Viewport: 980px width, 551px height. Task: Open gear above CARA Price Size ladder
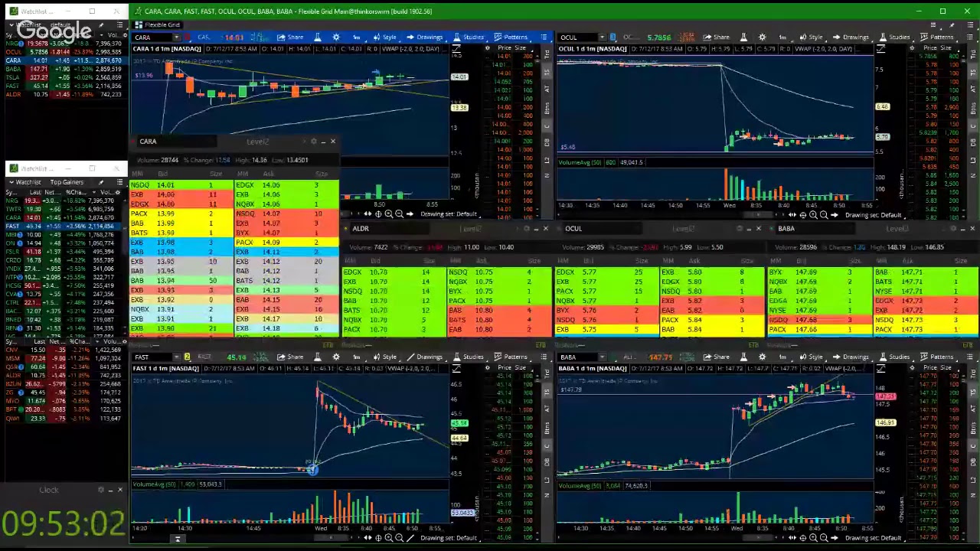coord(487,48)
